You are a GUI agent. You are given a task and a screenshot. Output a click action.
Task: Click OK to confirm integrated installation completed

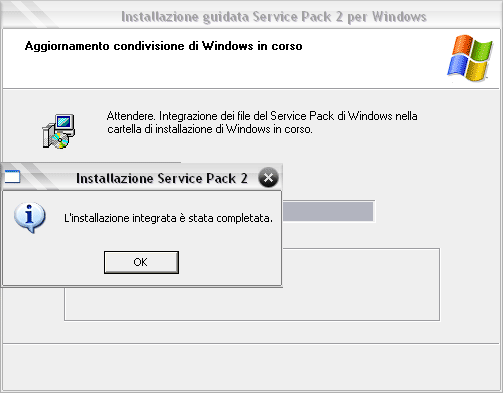pyautogui.click(x=141, y=262)
